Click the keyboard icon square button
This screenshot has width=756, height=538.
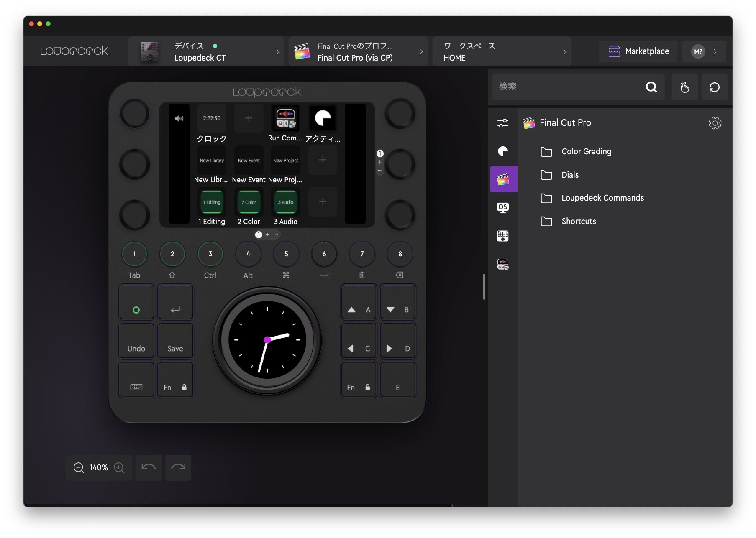click(x=136, y=380)
